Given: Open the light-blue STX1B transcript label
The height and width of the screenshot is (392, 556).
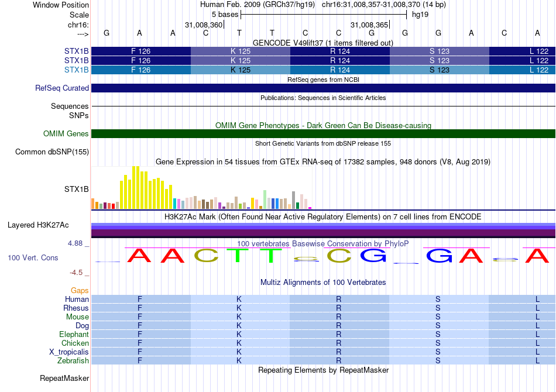Looking at the screenshot, I should pos(76,70).
